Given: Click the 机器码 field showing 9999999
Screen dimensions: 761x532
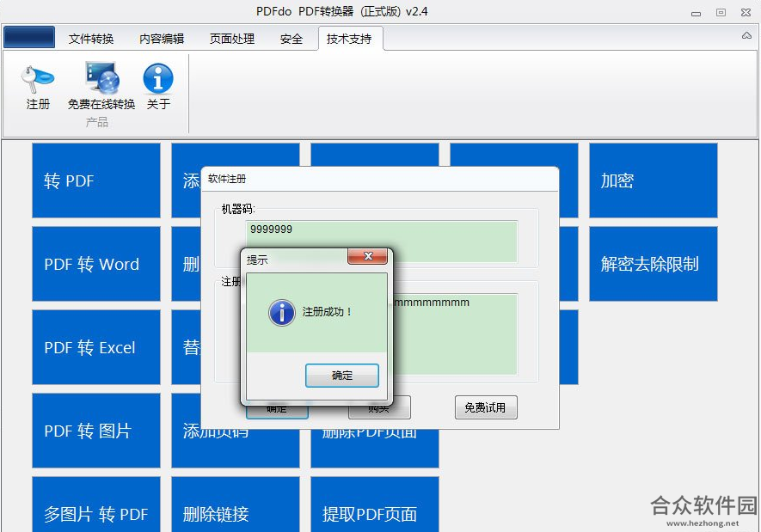Looking at the screenshot, I should point(382,242).
